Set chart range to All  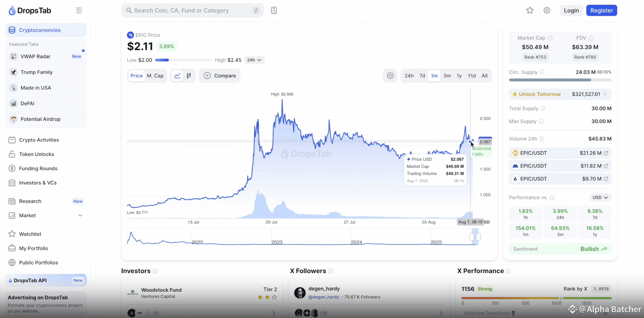coord(485,76)
